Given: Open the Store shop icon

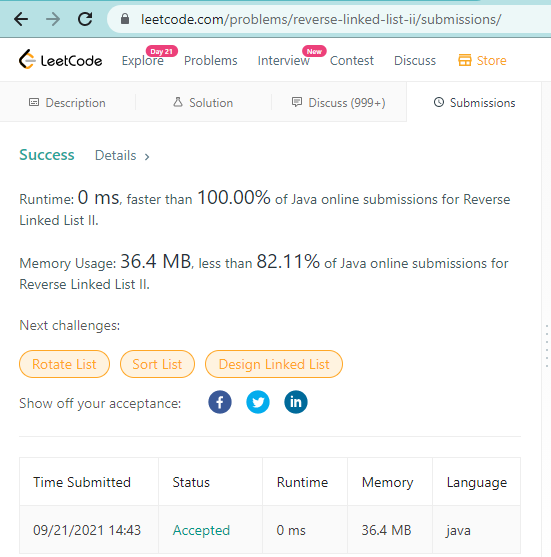Looking at the screenshot, I should (x=464, y=60).
